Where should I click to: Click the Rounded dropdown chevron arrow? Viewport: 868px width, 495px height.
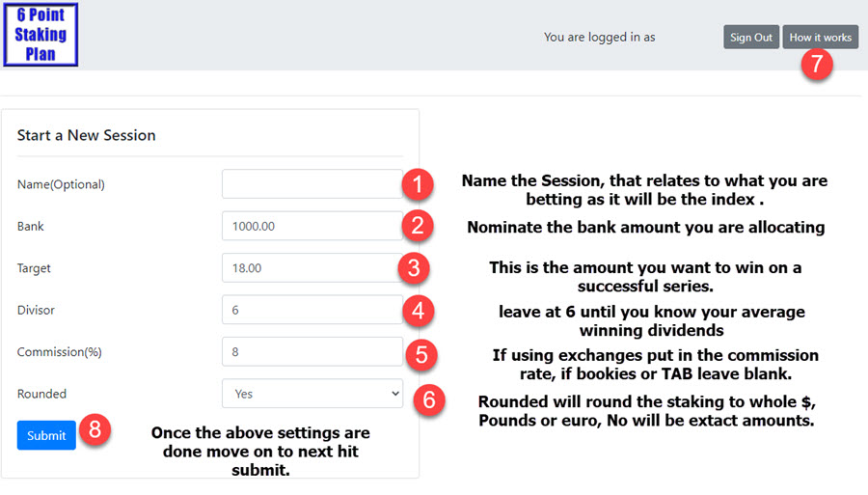pos(395,394)
